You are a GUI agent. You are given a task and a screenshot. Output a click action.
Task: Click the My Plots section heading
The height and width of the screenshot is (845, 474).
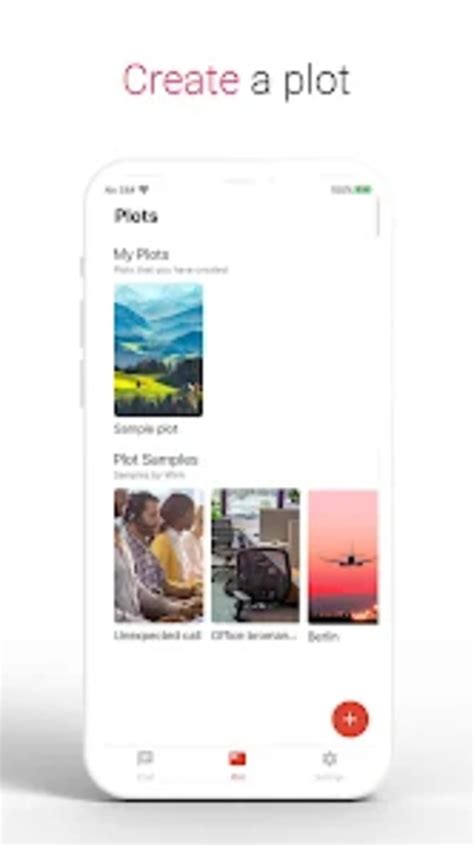[141, 254]
